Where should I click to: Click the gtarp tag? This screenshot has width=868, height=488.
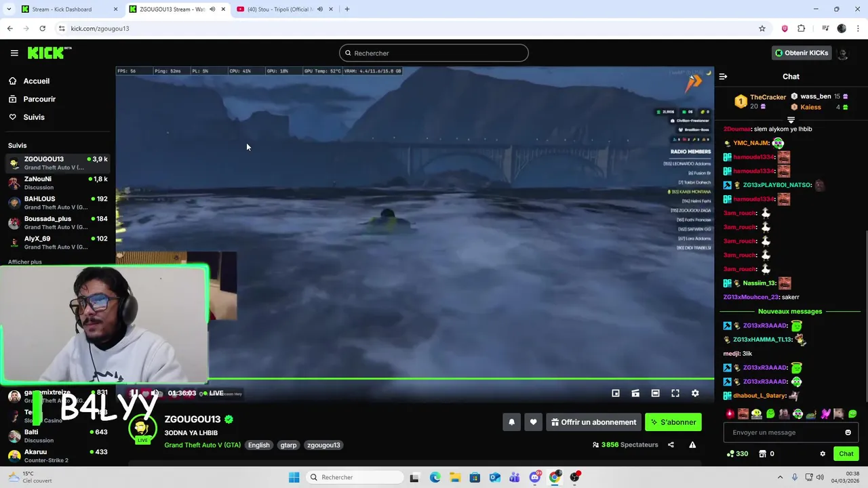(288, 445)
